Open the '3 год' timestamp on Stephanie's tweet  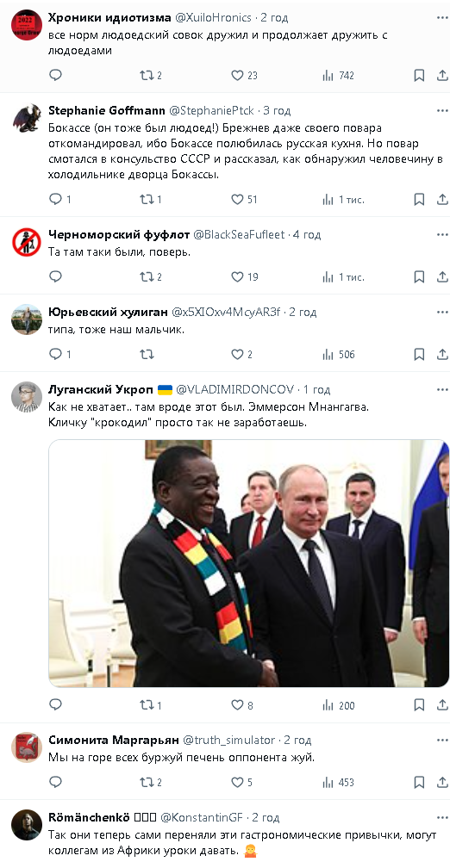click(277, 111)
